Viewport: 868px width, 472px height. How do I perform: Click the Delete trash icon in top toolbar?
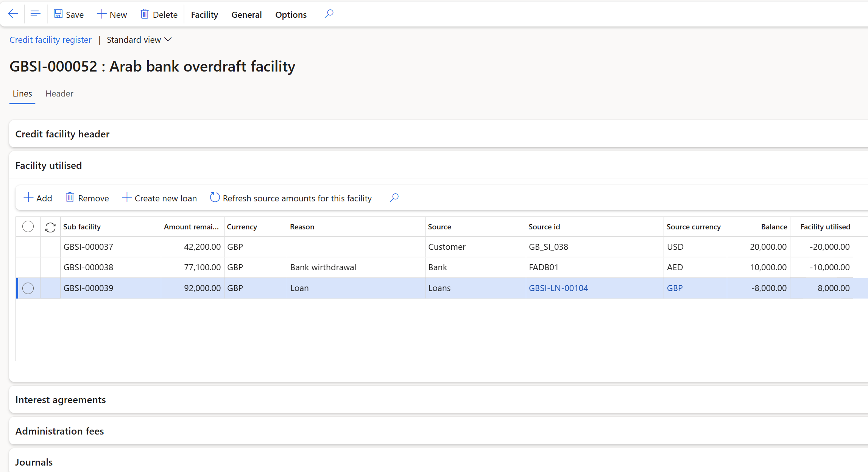coord(145,14)
